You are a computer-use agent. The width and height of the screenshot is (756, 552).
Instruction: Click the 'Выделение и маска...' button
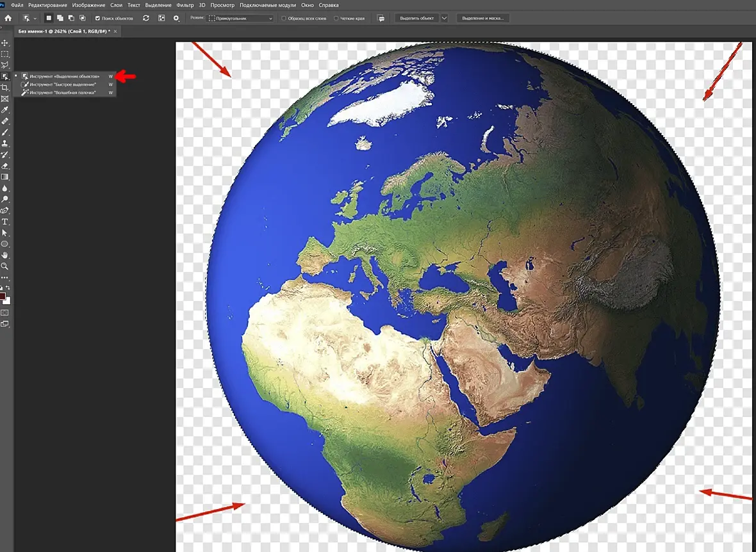point(482,19)
